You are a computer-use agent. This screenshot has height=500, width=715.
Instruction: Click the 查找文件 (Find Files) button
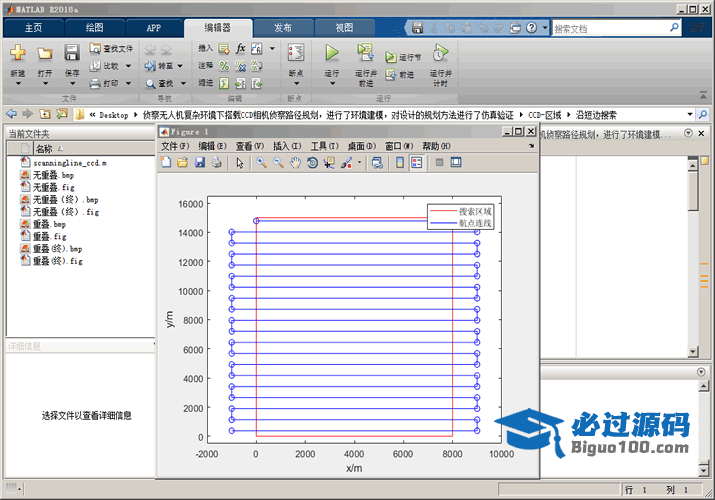(x=111, y=47)
